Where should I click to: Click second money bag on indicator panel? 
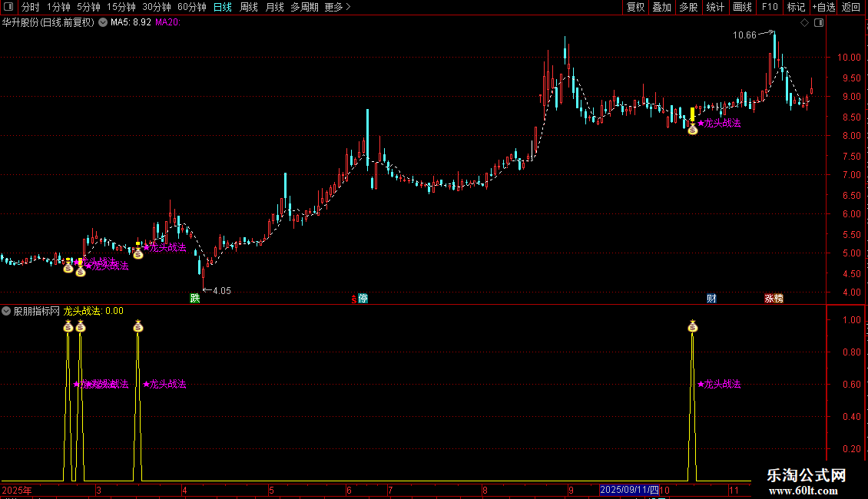tap(81, 326)
